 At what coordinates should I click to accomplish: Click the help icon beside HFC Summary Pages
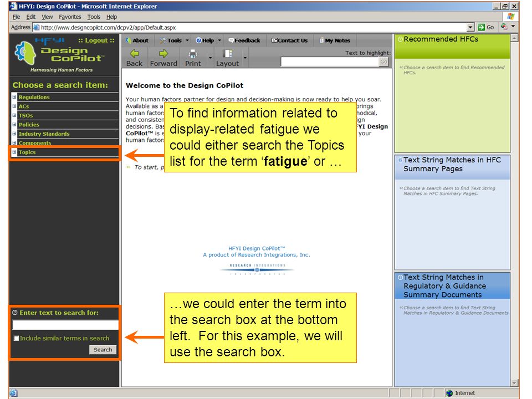pos(400,160)
